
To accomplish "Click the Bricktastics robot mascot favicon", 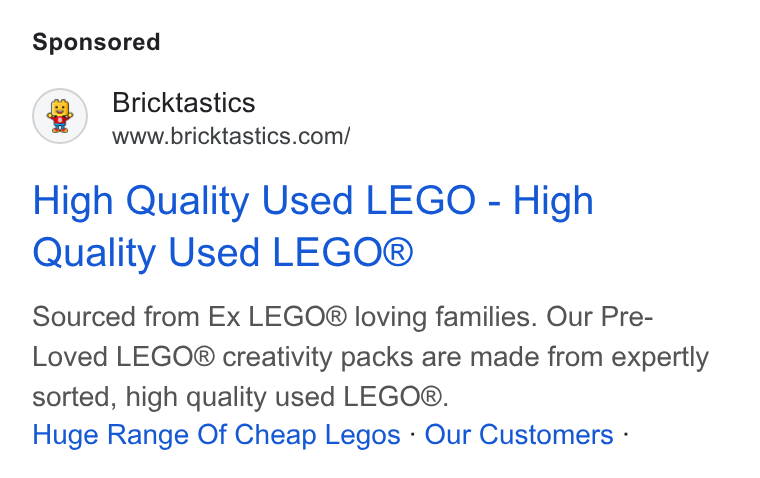I will click(60, 116).
